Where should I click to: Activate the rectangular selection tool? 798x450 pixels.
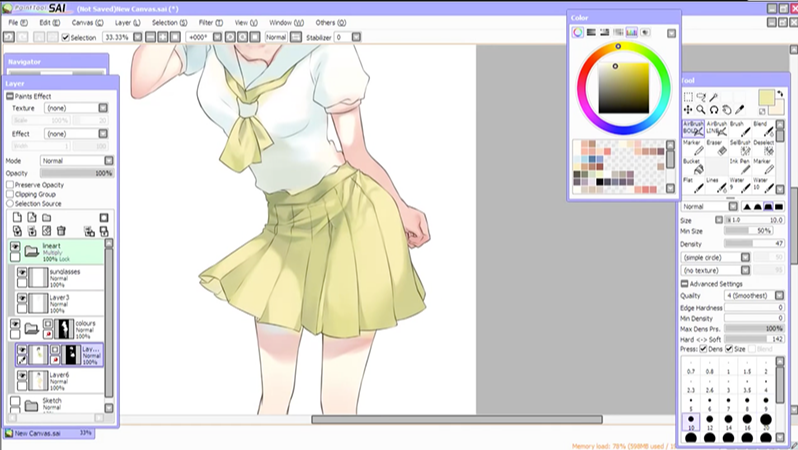689,97
